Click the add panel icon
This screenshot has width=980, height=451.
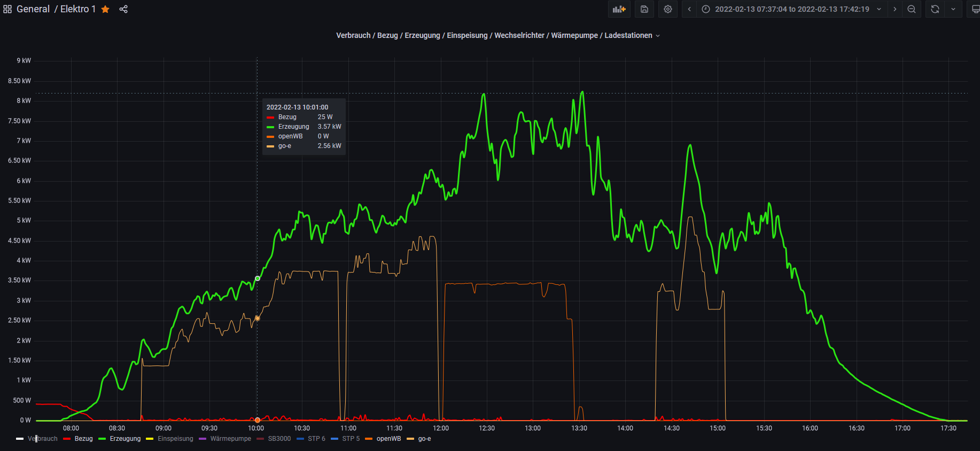click(x=619, y=9)
